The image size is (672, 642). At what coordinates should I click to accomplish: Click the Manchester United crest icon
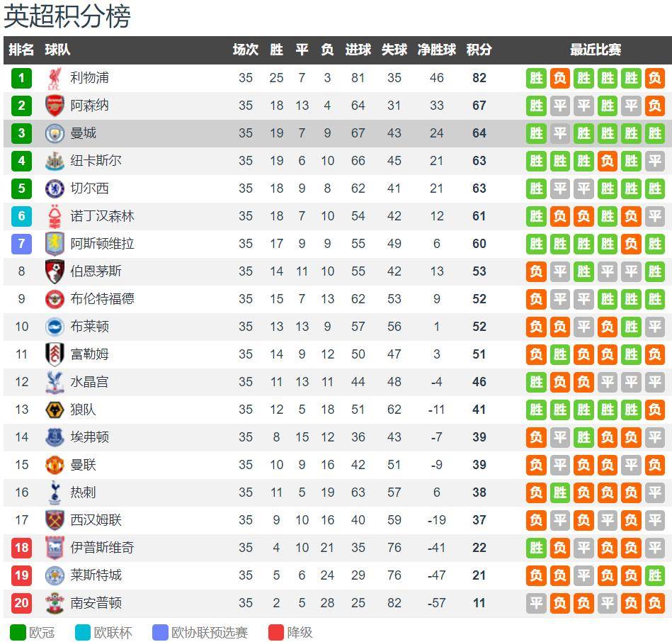pos(55,465)
